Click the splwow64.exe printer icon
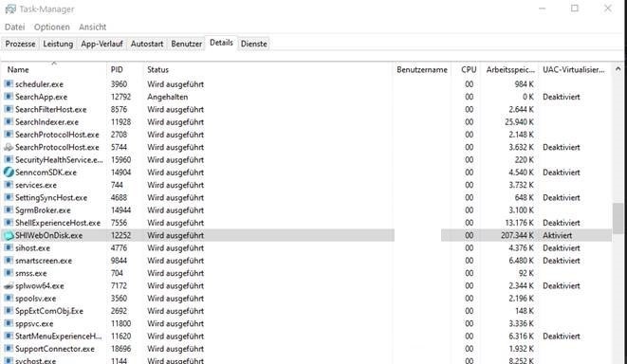The width and height of the screenshot is (627, 364). [9, 285]
